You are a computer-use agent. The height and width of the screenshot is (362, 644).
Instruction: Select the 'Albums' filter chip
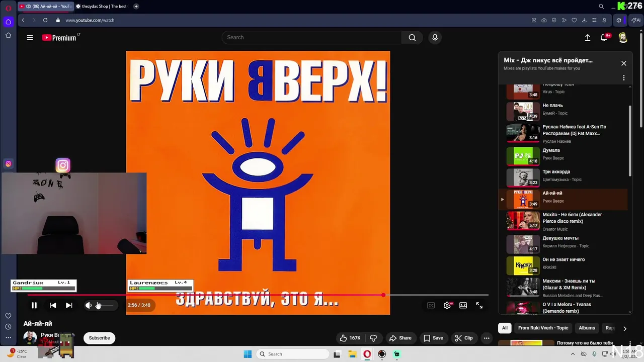click(587, 328)
